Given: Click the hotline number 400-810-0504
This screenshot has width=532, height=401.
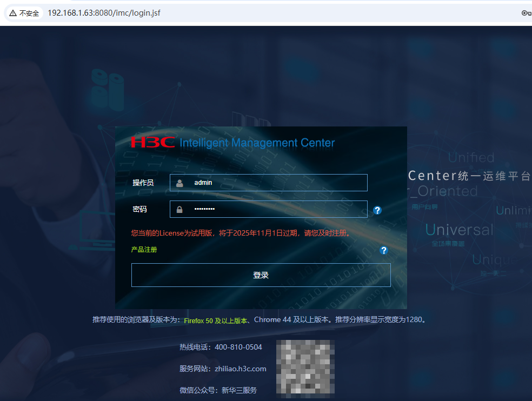Looking at the screenshot, I should 239,346.
